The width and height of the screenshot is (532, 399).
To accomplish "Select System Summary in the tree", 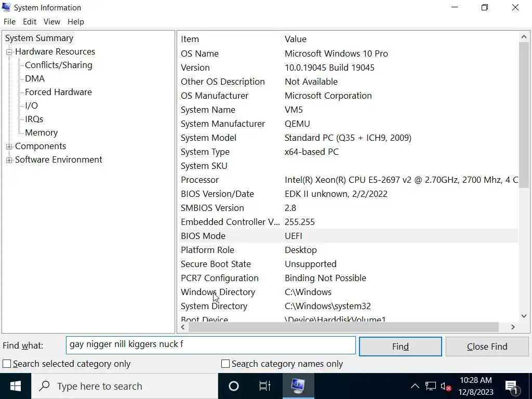I will [39, 38].
